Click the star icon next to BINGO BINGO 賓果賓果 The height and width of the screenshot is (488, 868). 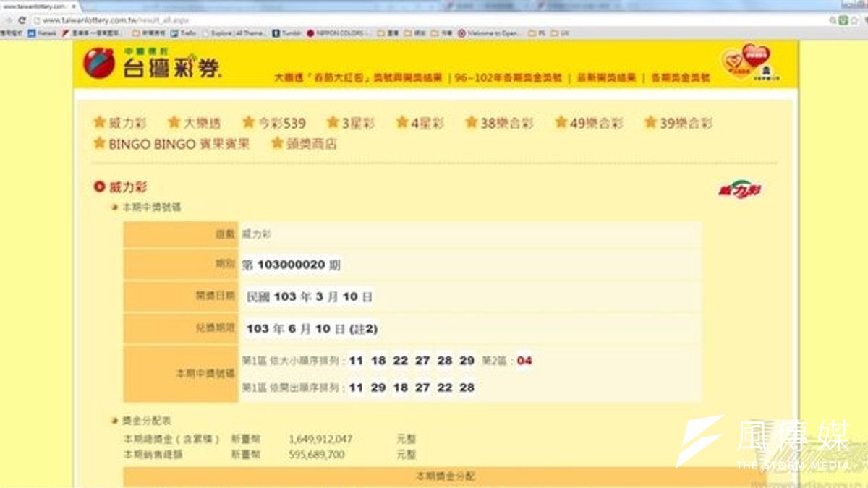[98, 145]
